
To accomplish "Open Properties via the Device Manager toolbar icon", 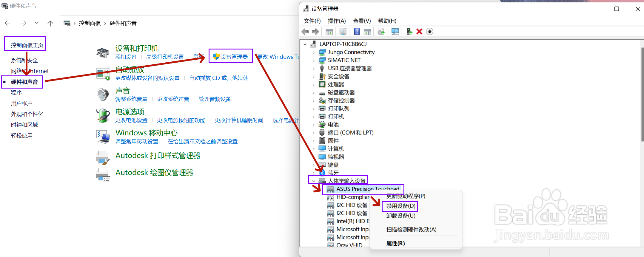I will [x=343, y=32].
